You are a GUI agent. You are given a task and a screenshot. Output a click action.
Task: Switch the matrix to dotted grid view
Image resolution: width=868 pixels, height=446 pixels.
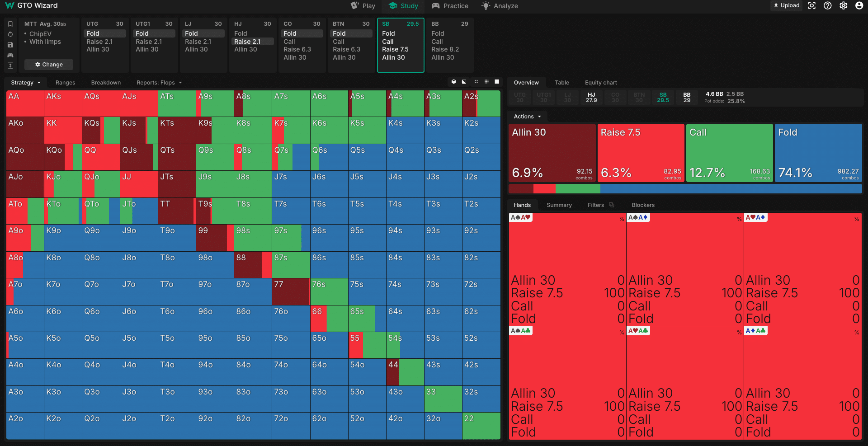click(x=486, y=82)
